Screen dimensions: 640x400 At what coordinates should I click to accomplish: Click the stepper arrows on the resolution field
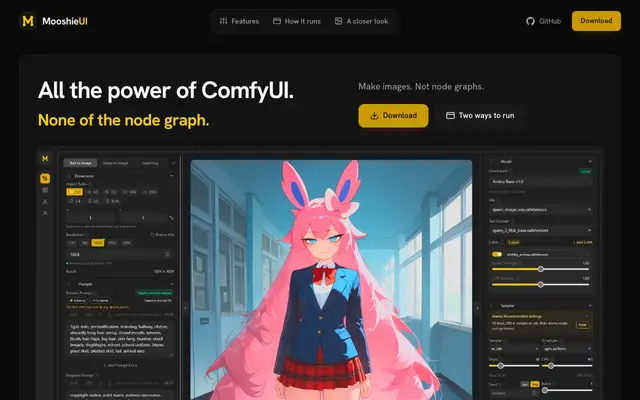pos(167,254)
